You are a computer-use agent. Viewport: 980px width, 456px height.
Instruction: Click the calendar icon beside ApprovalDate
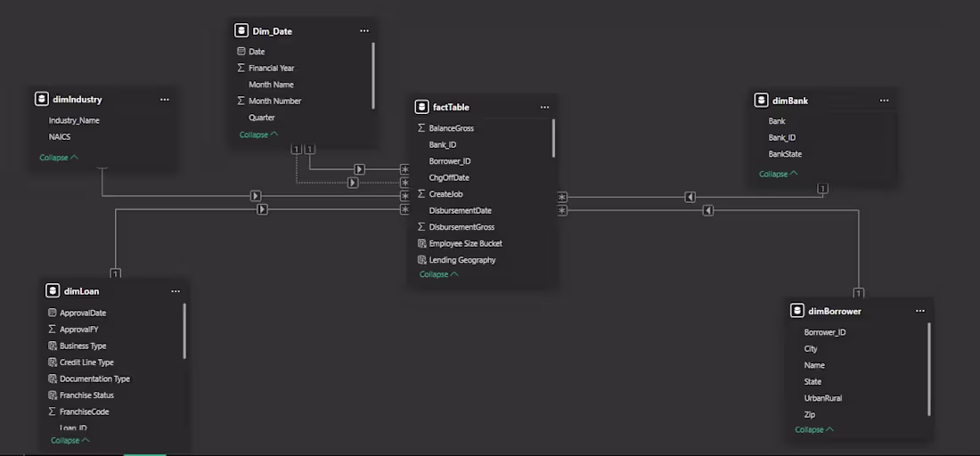click(53, 313)
